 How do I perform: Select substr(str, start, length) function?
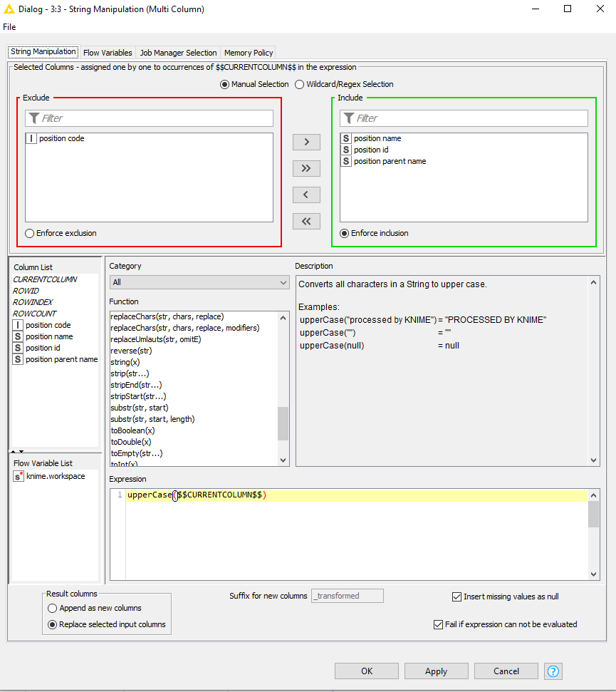[x=152, y=419]
